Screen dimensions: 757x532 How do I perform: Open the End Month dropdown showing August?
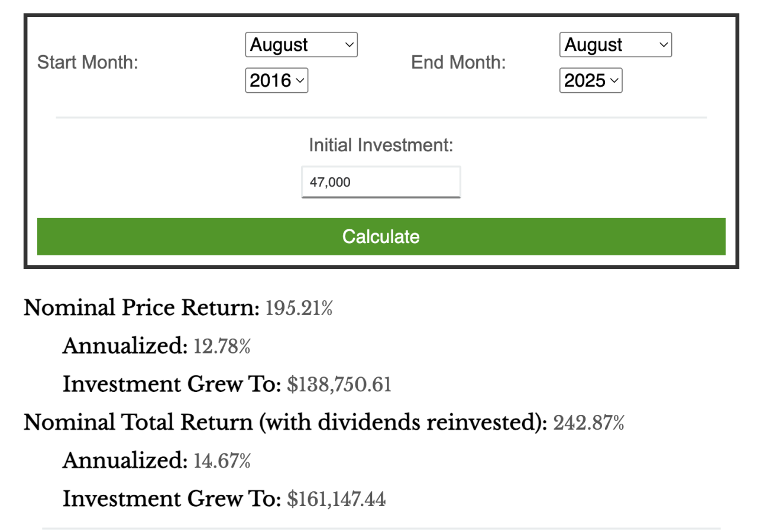coord(615,45)
